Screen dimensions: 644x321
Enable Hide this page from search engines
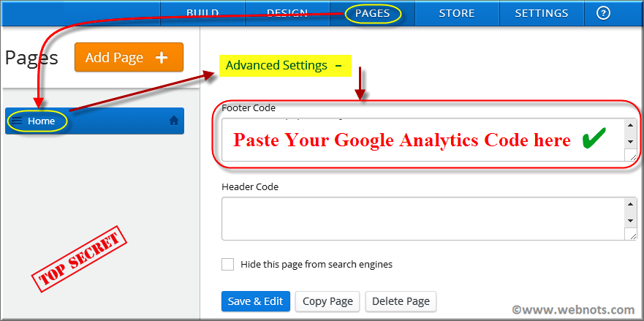click(228, 264)
